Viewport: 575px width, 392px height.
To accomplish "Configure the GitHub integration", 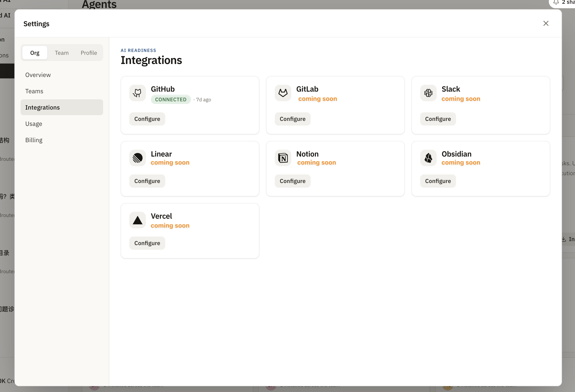I will point(147,119).
